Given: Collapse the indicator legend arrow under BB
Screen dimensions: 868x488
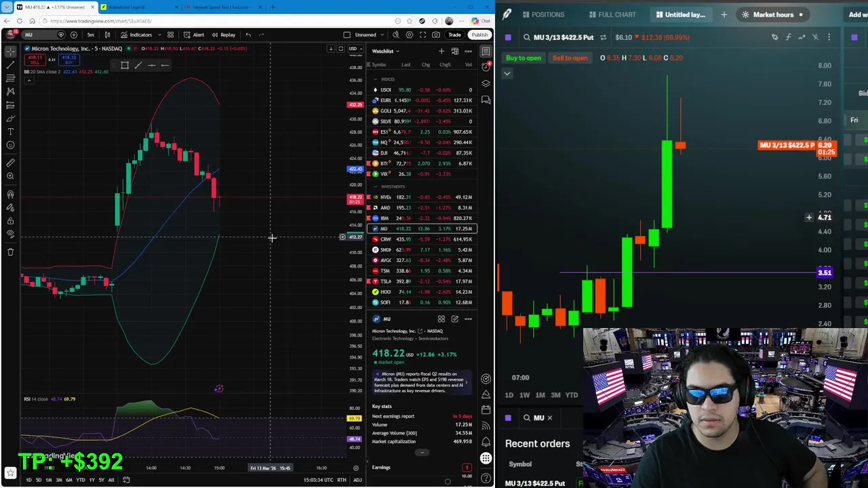Looking at the screenshot, I should tap(28, 80).
